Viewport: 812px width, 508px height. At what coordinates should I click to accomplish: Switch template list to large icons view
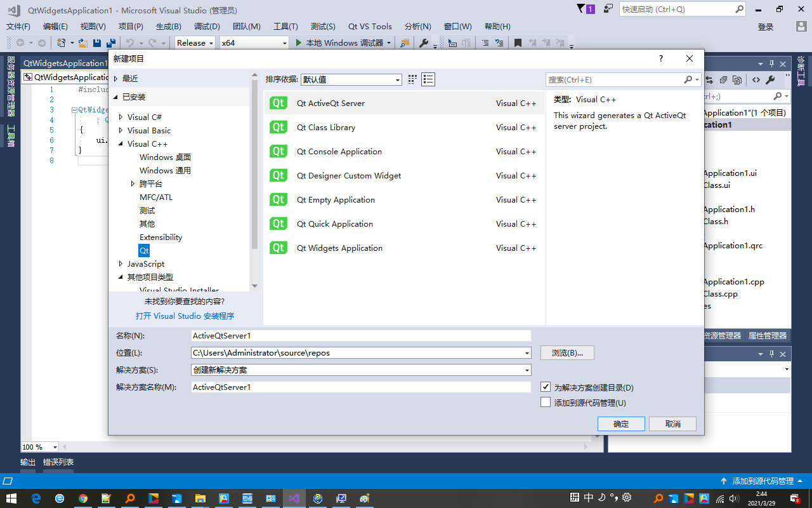point(411,79)
